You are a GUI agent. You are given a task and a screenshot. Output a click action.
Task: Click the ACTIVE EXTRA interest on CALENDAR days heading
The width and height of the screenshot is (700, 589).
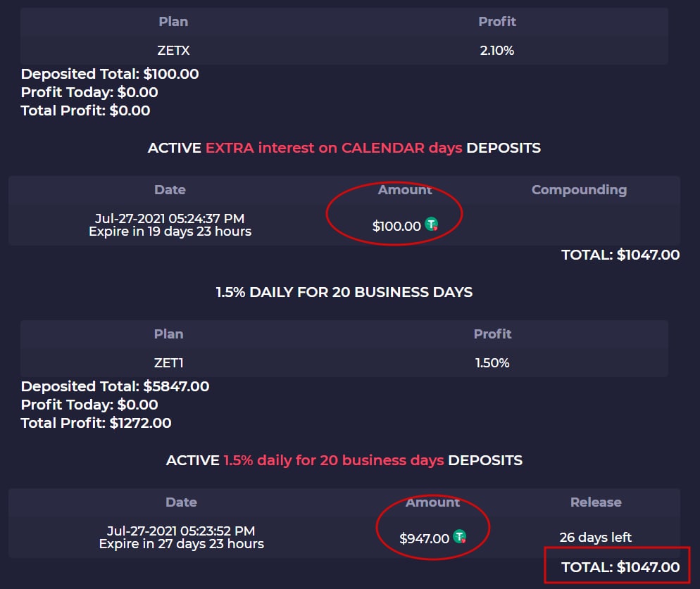[x=344, y=148]
